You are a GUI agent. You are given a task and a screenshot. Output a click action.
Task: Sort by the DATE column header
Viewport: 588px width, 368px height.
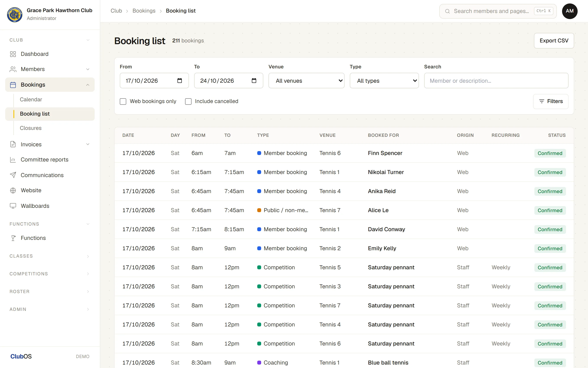click(x=128, y=135)
